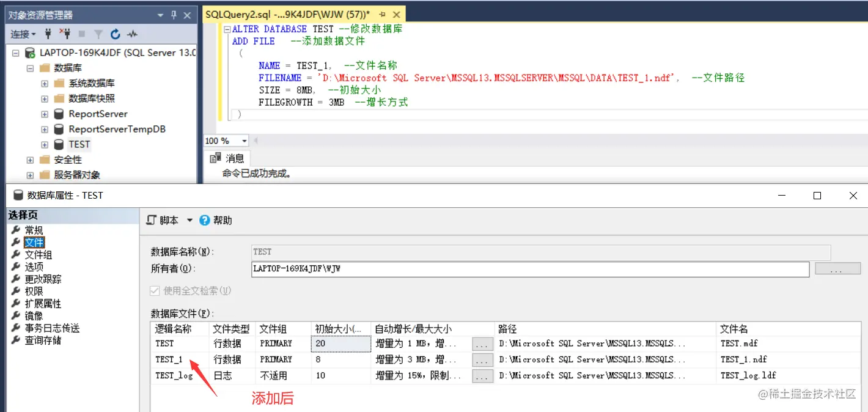Click the ReportServerTempDB database cylinder icon

[x=59, y=129]
